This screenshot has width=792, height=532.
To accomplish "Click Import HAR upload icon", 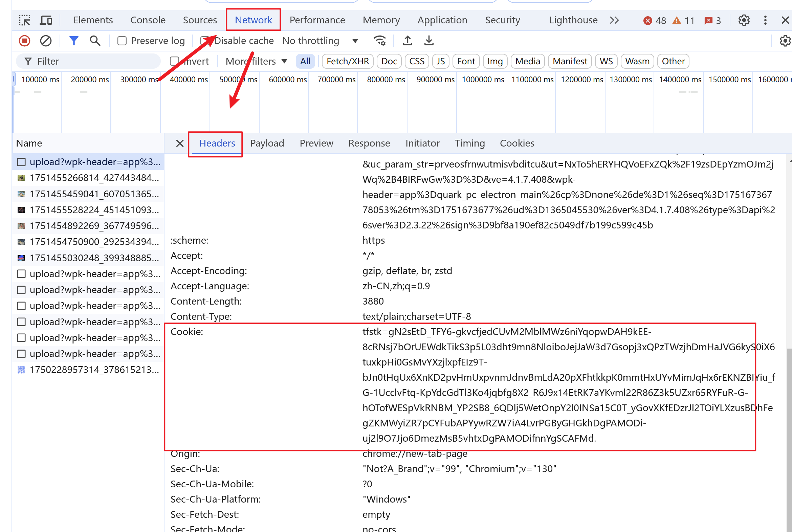I will point(408,41).
